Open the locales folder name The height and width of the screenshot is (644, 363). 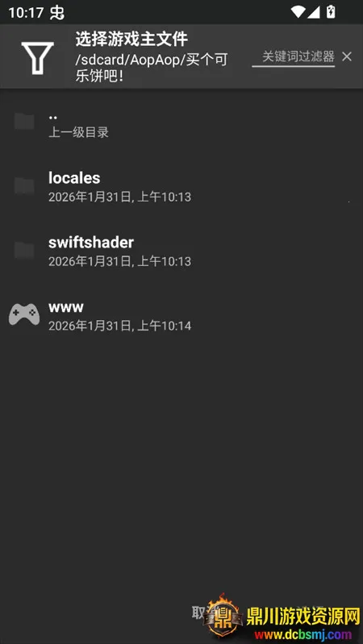[74, 178]
